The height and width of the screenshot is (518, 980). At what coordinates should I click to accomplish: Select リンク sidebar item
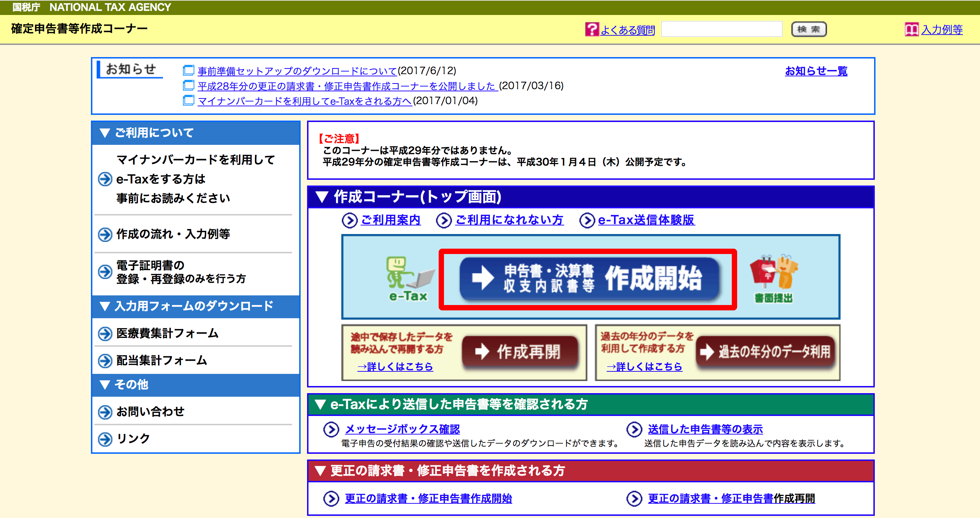[x=133, y=439]
